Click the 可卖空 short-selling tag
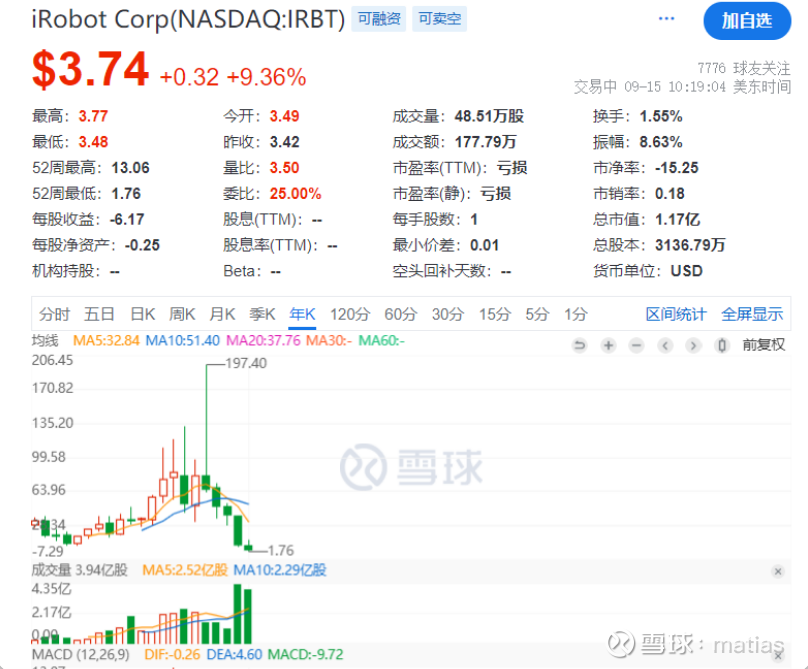The width and height of the screenshot is (808, 669). pyautogui.click(x=440, y=19)
